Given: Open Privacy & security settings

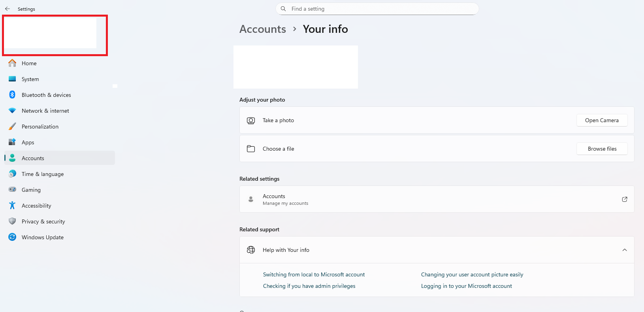Looking at the screenshot, I should point(60,221).
